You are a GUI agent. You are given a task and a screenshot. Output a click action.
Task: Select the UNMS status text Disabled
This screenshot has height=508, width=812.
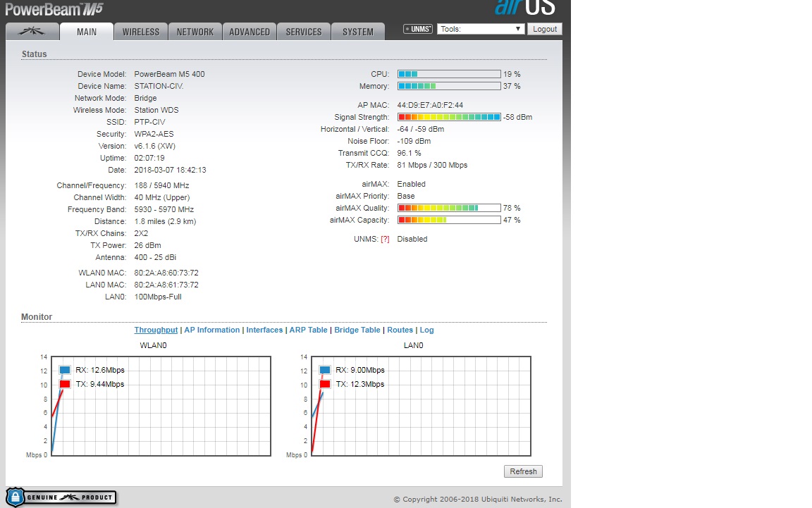click(412, 240)
